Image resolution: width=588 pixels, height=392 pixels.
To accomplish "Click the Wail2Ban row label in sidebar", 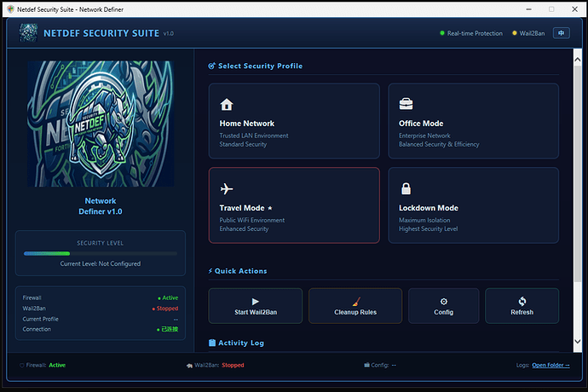I will [x=34, y=308].
